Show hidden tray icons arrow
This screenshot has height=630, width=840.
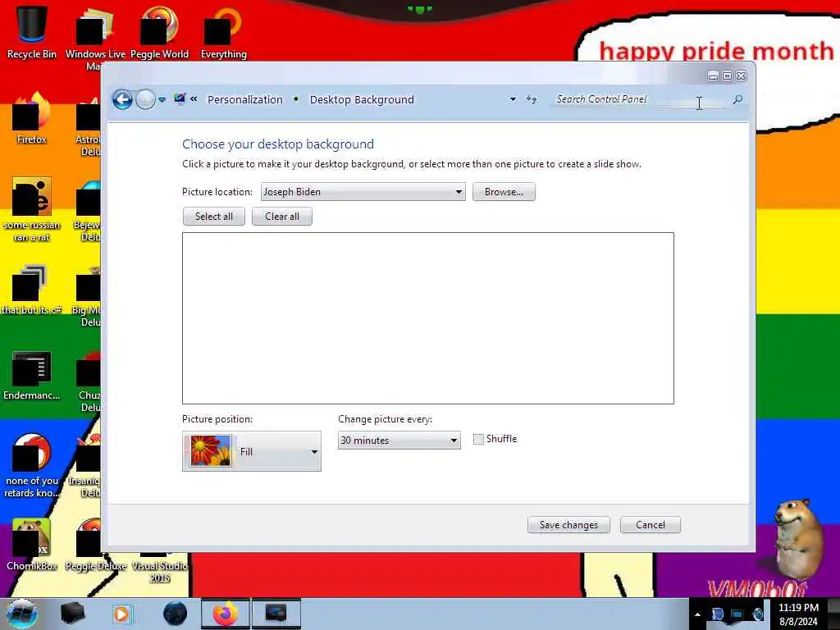pyautogui.click(x=697, y=614)
